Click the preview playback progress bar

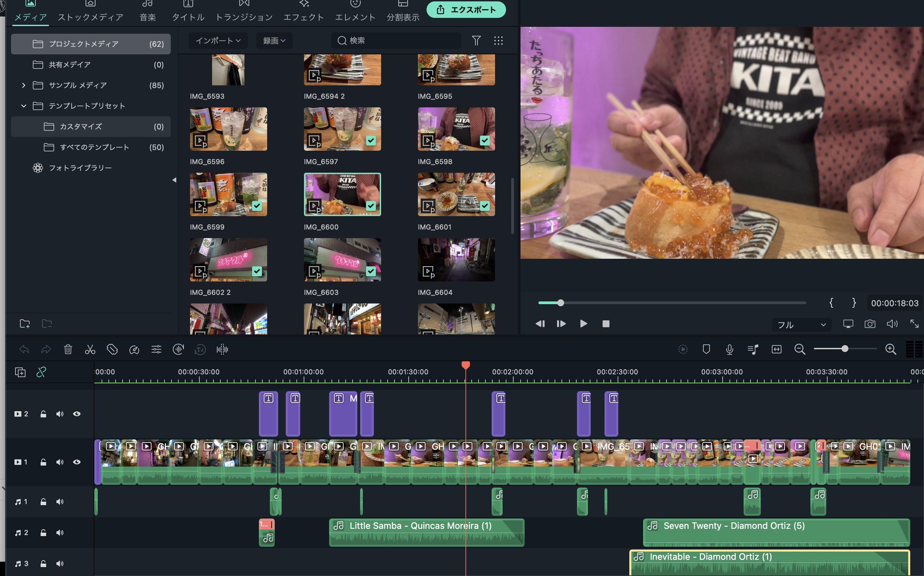tap(672, 303)
